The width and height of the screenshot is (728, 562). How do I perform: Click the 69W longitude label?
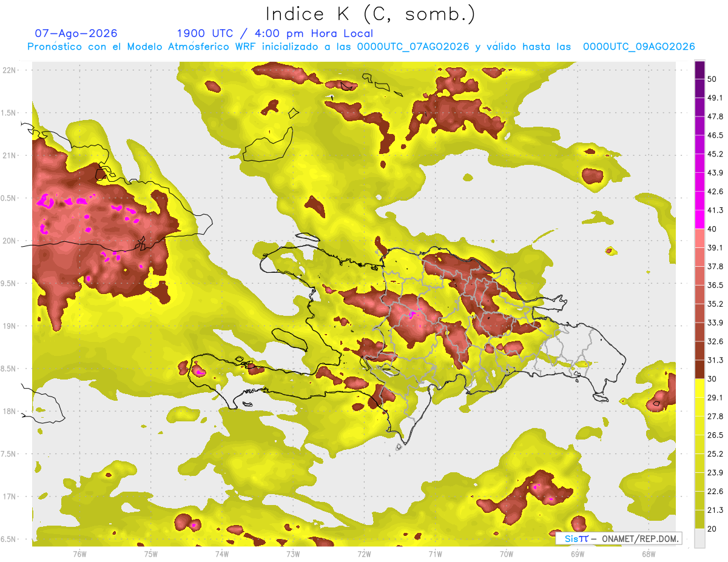coord(578,553)
